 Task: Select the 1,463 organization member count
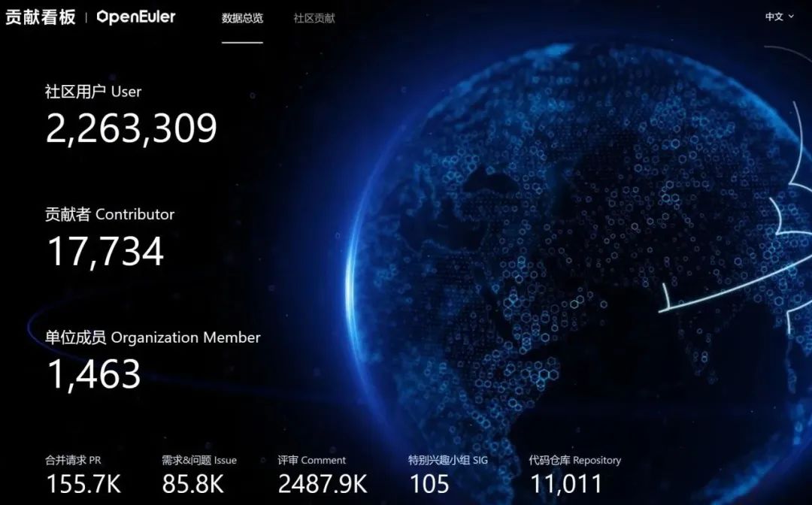click(94, 374)
